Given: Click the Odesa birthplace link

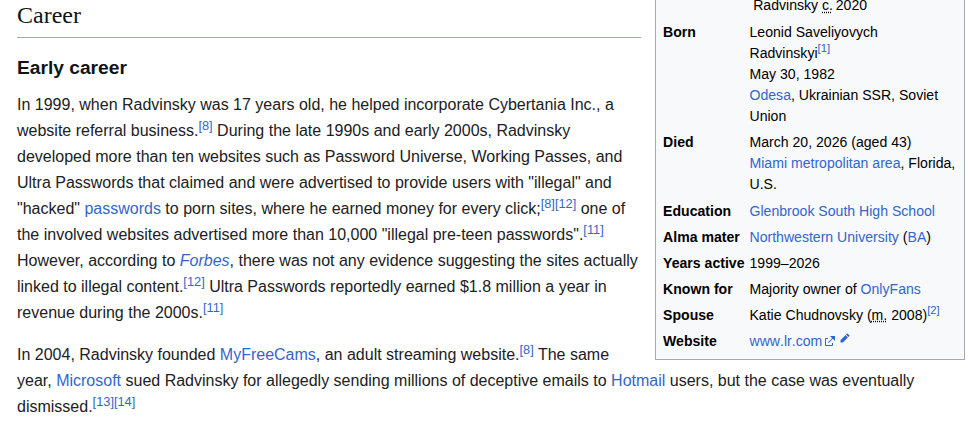Looking at the screenshot, I should click(769, 95).
